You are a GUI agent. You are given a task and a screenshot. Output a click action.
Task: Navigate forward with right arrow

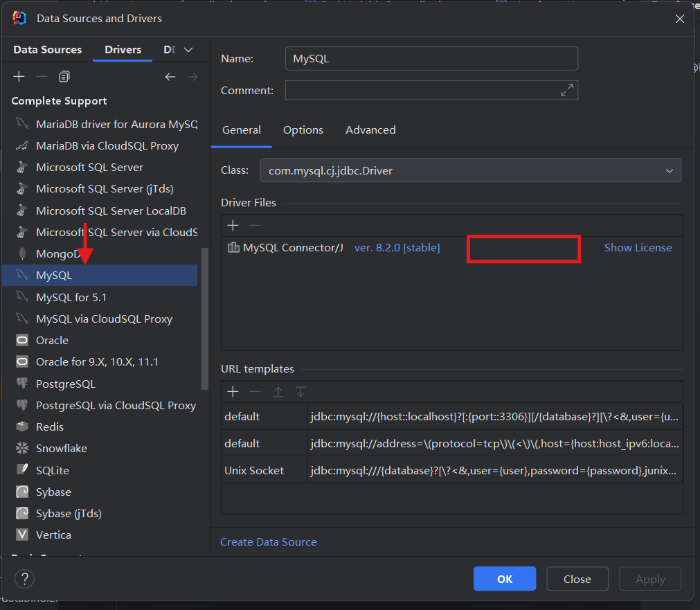pos(192,77)
